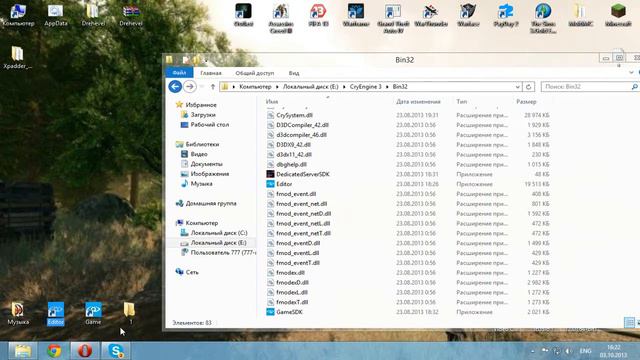Open the Файл ribbon tab
Screen dimensions: 640x360
click(x=179, y=73)
